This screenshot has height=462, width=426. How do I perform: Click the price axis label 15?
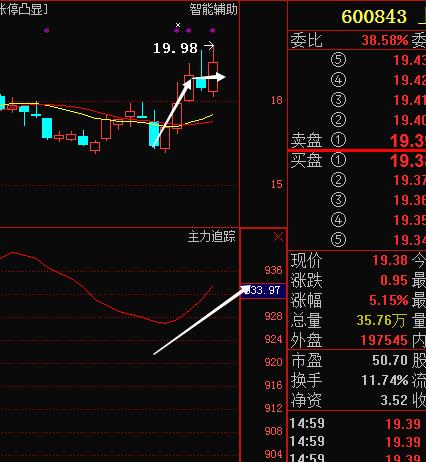coord(276,184)
